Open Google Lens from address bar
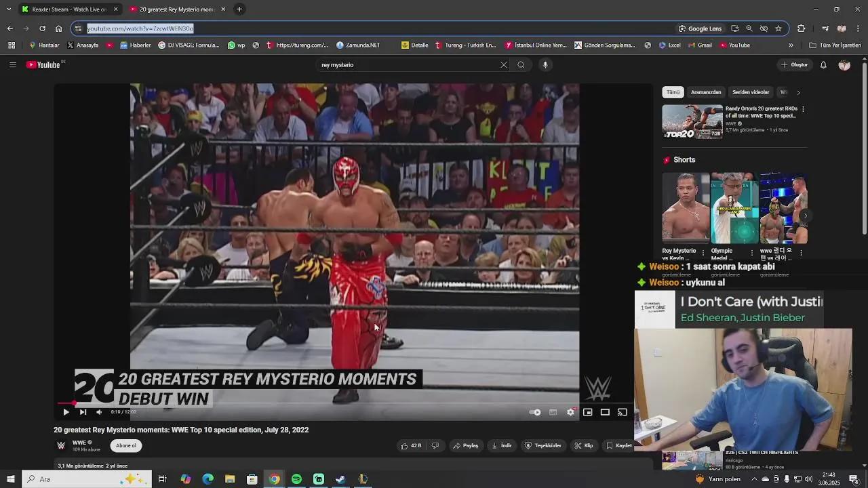 (x=700, y=28)
